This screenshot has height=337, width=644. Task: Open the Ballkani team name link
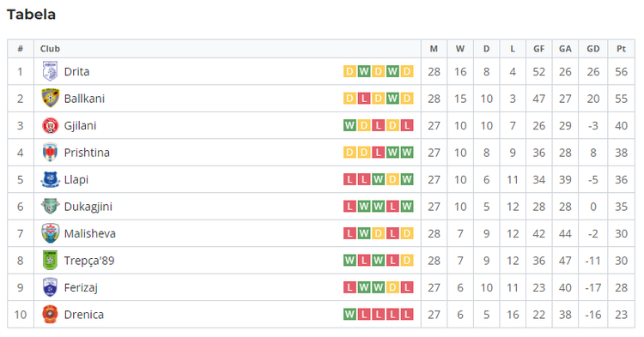84,99
